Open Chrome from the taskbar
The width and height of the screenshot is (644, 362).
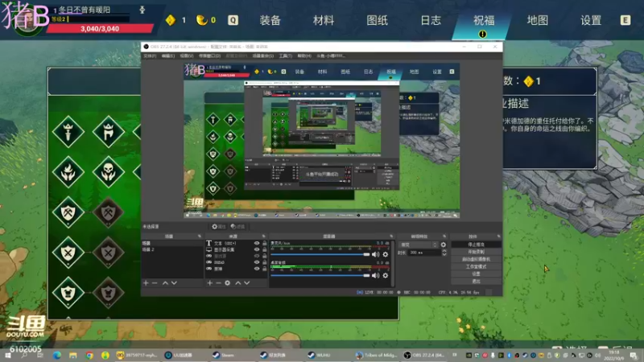pyautogui.click(x=89, y=355)
